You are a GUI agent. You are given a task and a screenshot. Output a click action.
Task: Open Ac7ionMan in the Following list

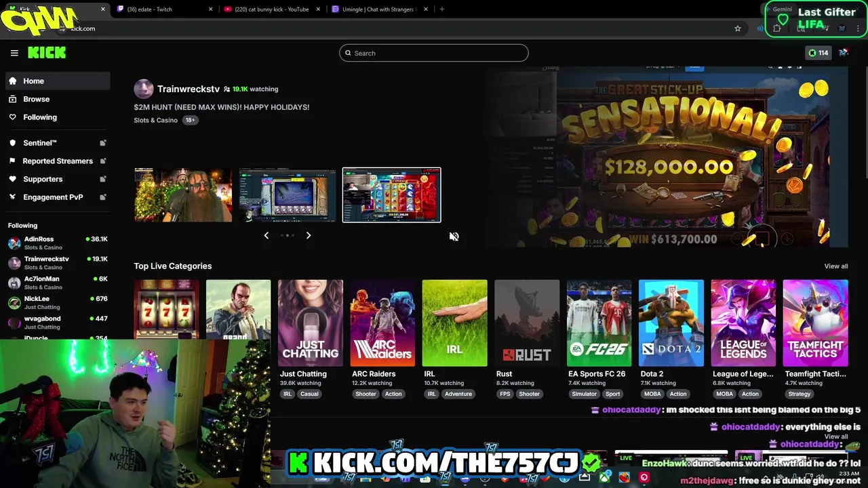point(58,283)
